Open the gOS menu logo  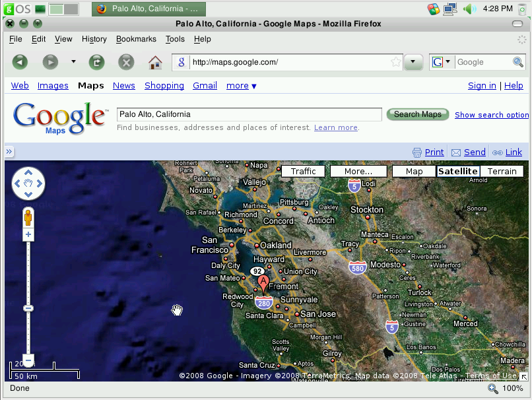tap(18, 9)
